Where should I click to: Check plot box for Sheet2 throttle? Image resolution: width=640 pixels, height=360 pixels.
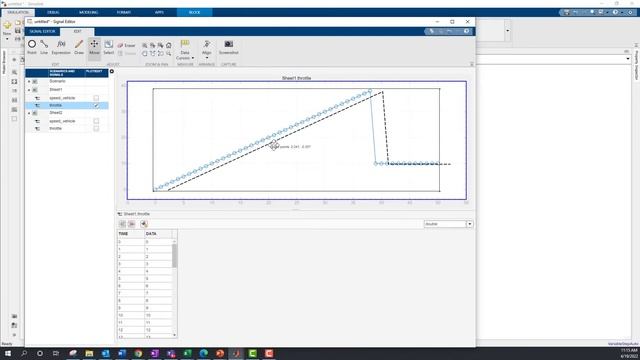click(96, 129)
